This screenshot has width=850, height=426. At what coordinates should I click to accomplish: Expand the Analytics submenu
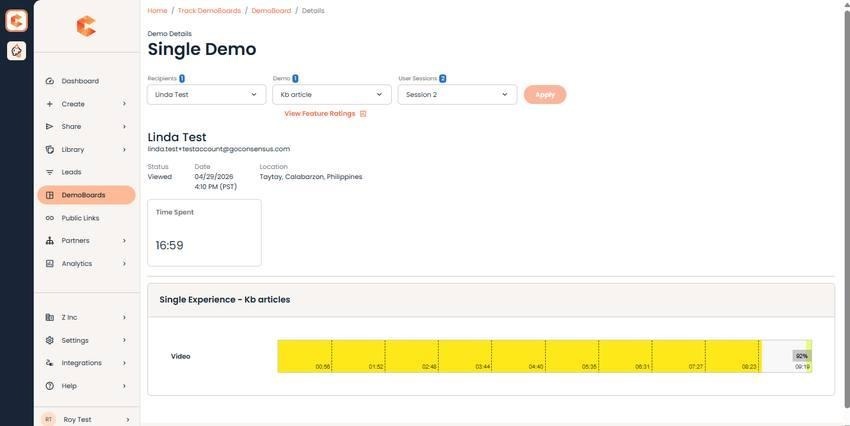124,263
